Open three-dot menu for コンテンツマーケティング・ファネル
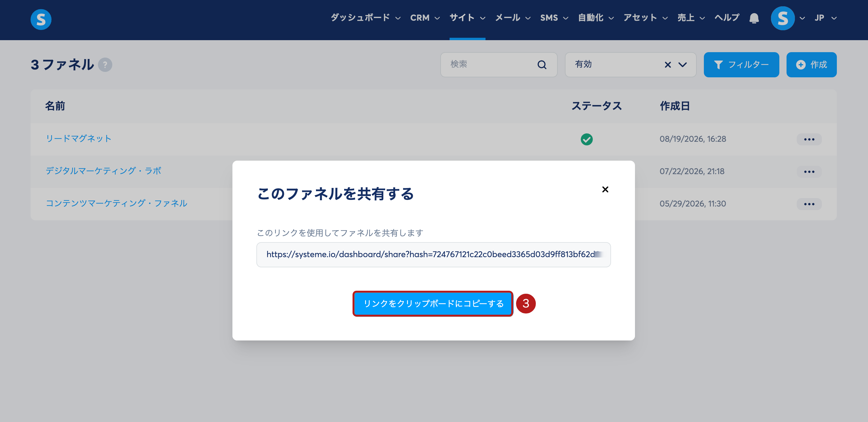The height and width of the screenshot is (422, 868). tap(809, 204)
